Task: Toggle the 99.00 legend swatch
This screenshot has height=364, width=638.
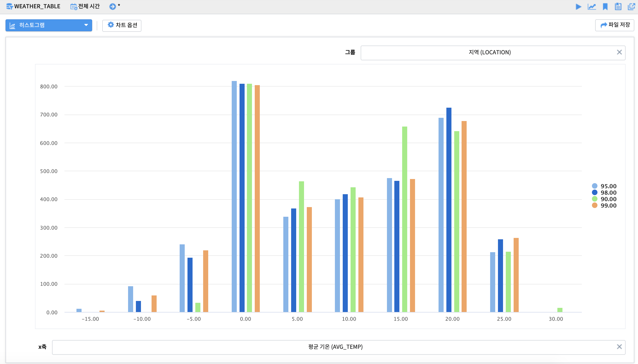Action: click(594, 205)
